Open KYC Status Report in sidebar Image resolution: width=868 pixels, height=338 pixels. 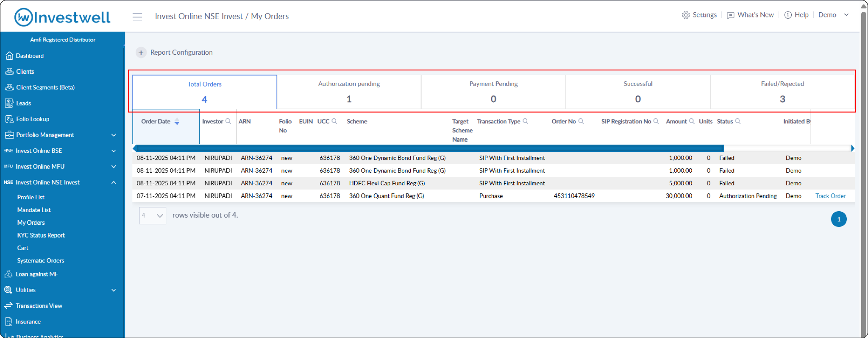click(x=41, y=235)
